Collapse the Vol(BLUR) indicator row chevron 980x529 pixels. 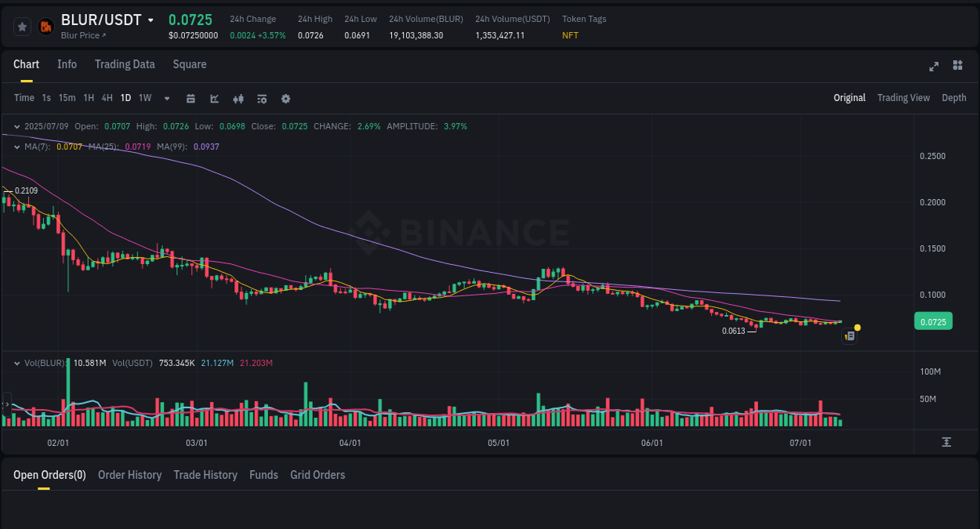tap(16, 363)
